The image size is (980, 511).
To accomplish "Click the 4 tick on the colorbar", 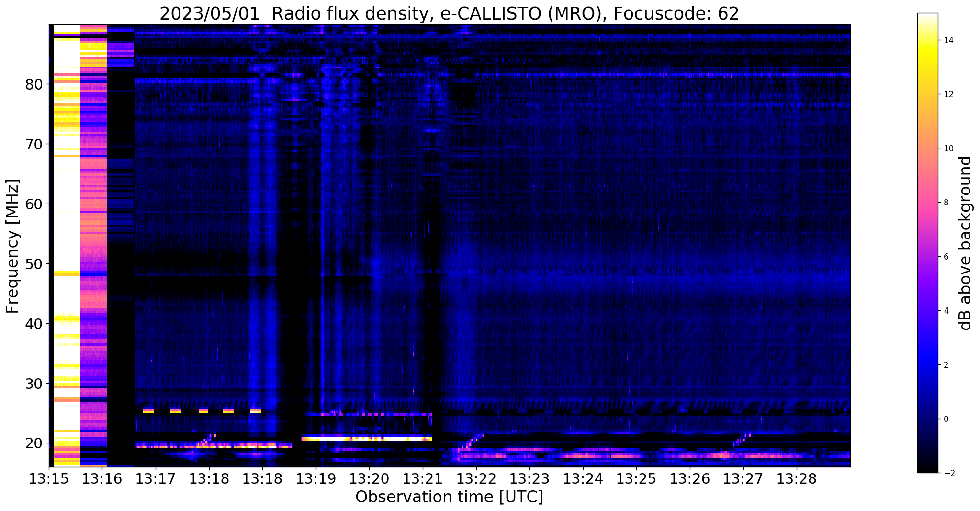I will [946, 311].
